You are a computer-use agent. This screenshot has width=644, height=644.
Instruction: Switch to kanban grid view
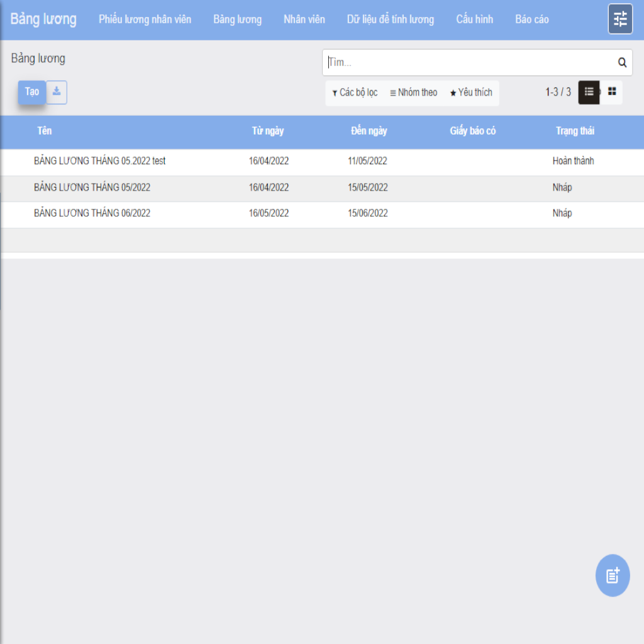612,92
